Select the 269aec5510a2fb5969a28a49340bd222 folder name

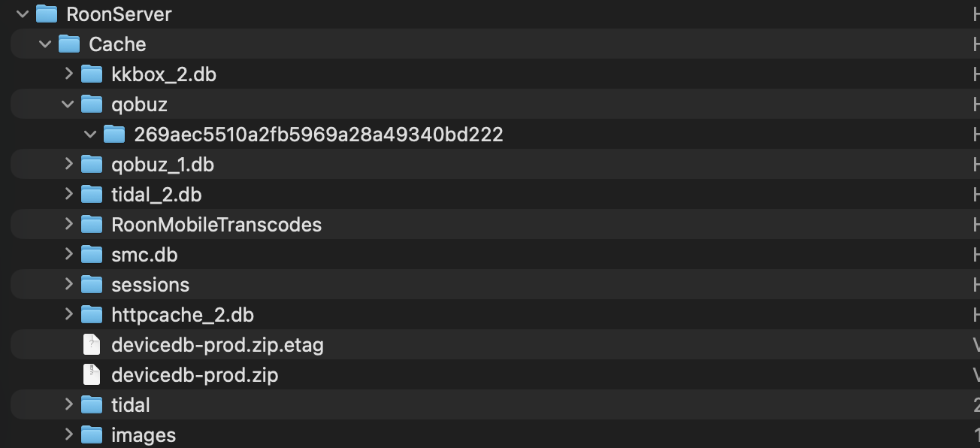coord(318,135)
